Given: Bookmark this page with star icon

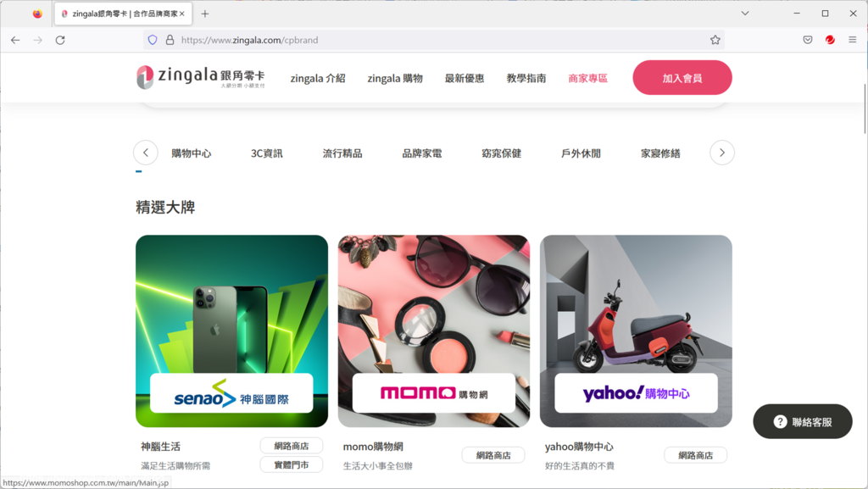Looking at the screenshot, I should 715,40.
